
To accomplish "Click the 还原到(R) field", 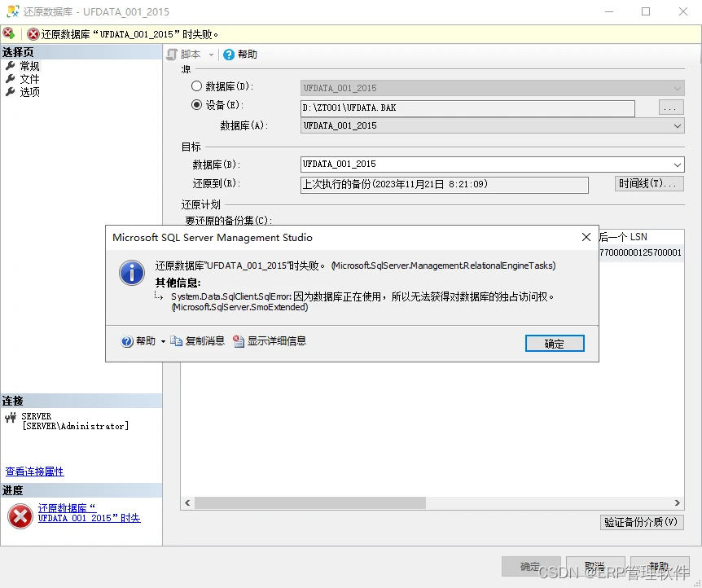I will [444, 185].
